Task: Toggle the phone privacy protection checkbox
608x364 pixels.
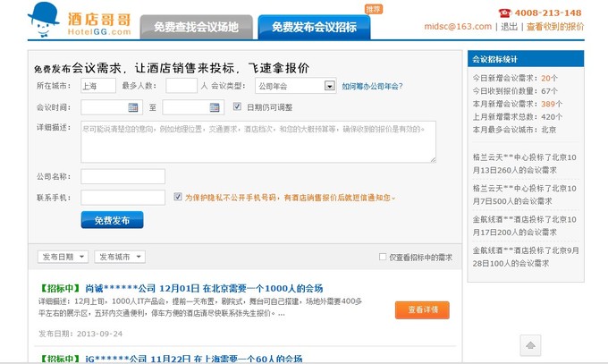Action: click(178, 197)
